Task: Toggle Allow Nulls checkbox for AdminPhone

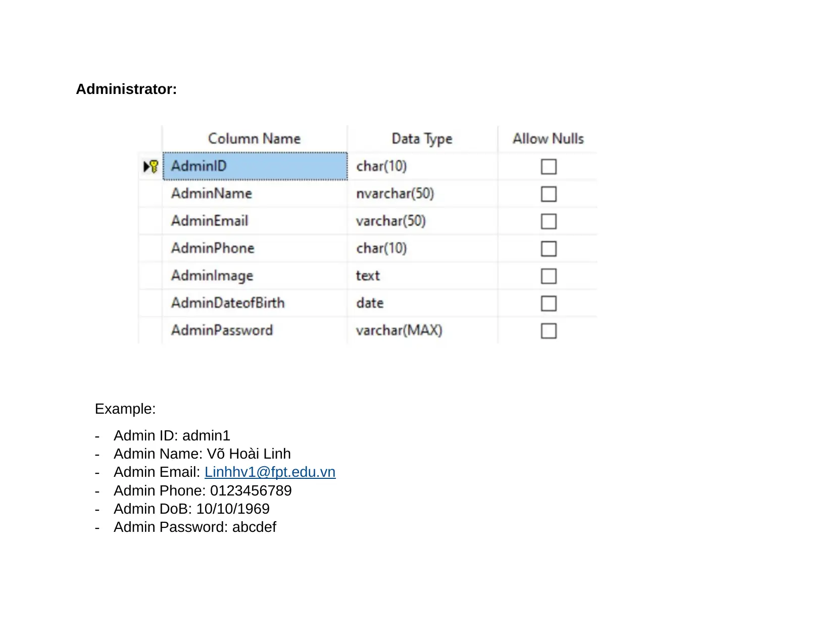Action: [549, 249]
